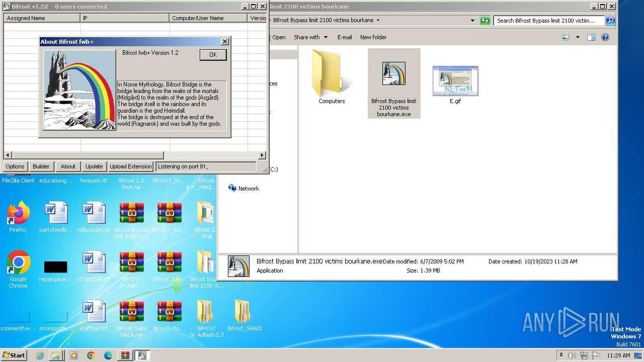
Task: Click the rainbow bridge image in About dialog
Action: [79, 90]
